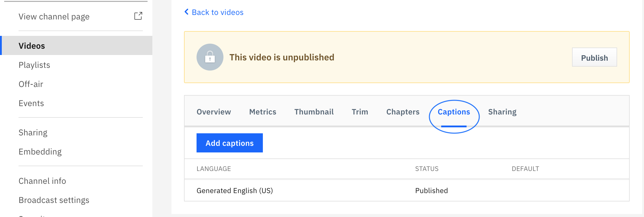This screenshot has width=644, height=217.
Task: Open the Off-air sidebar section
Action: click(31, 84)
